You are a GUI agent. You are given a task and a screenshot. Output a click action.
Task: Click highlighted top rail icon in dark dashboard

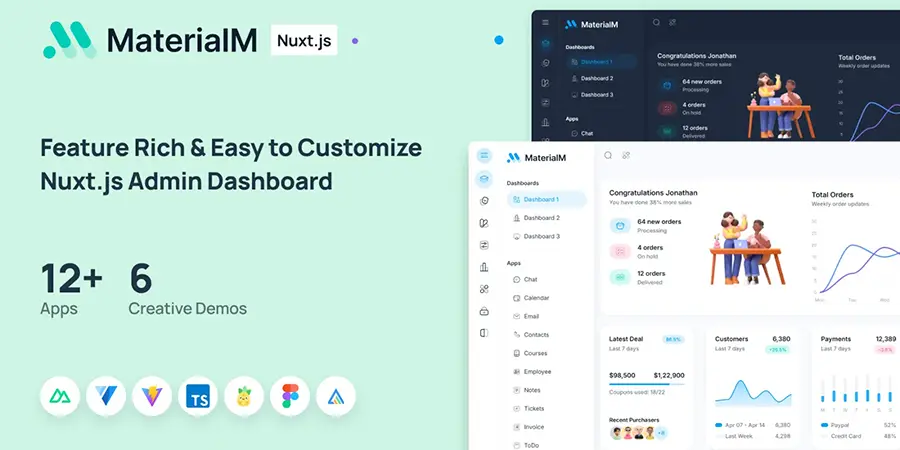(545, 44)
